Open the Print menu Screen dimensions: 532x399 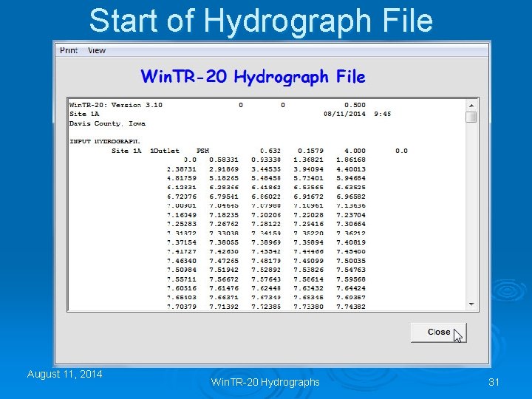click(x=69, y=50)
